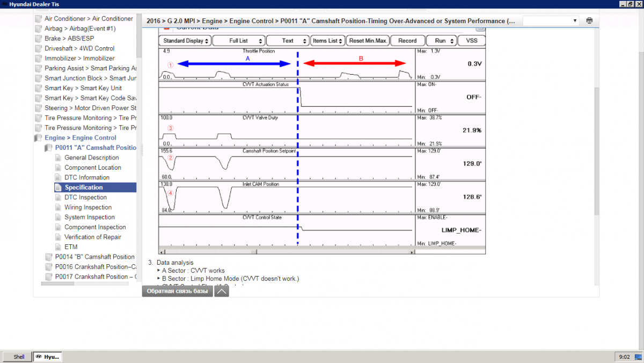The width and height of the screenshot is (644, 363).
Task: Open ETM page
Action: (71, 247)
